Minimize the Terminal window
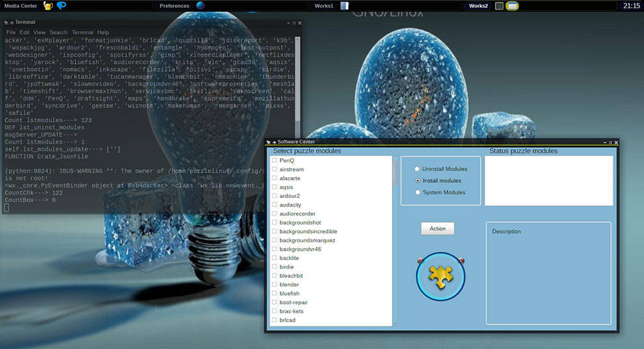644x349 pixels. 289,23
